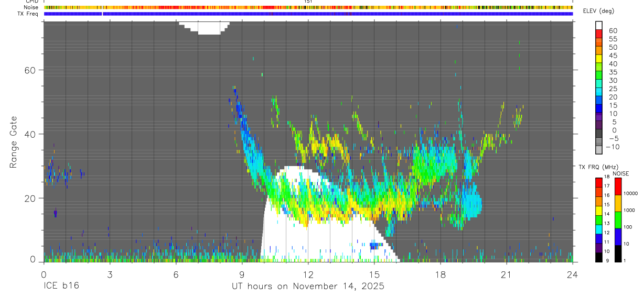644x297 pixels.
Task: Click the '1' value in the NOISE legend
Action: tap(626, 260)
